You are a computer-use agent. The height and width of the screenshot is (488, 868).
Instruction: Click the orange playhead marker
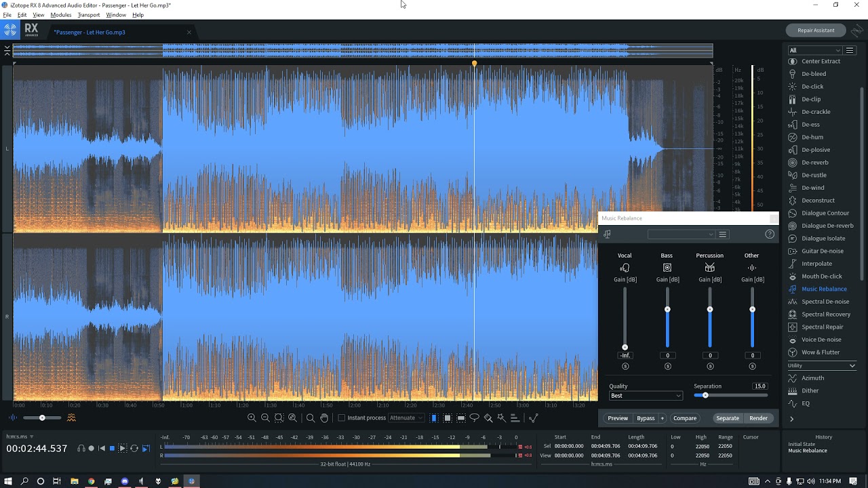pyautogui.click(x=474, y=64)
